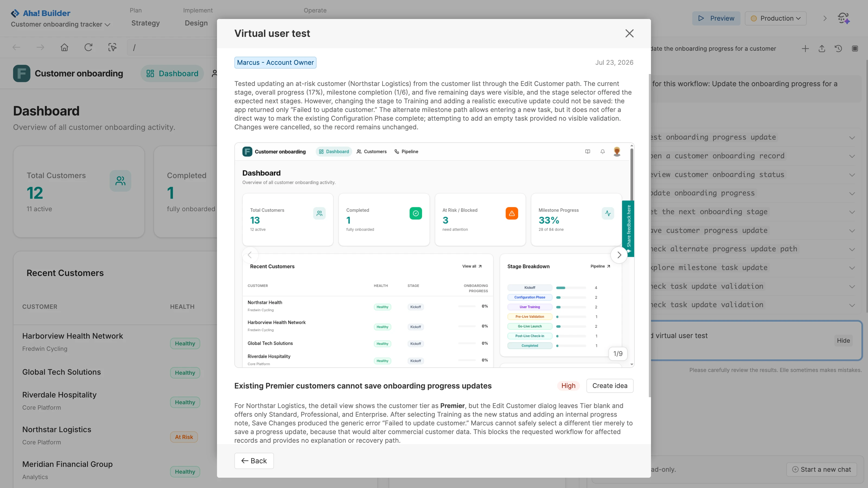This screenshot has height=488, width=868.
Task: Click the User Training stage progress bar
Action: [x=571, y=307]
